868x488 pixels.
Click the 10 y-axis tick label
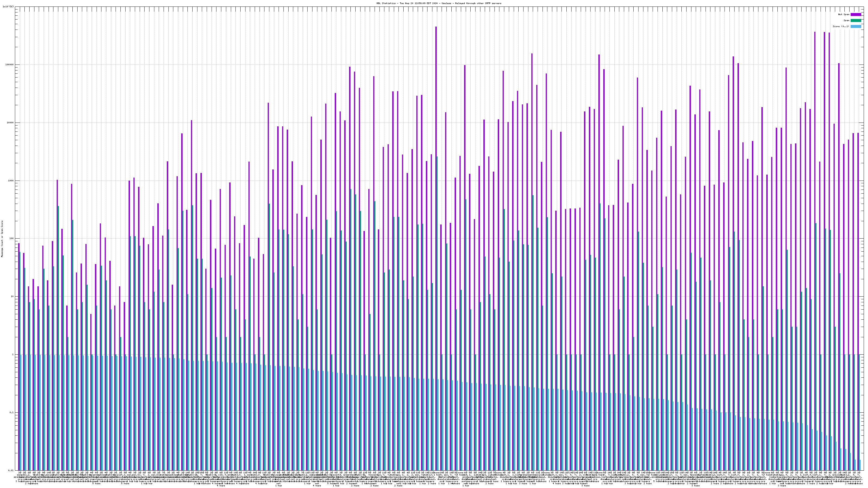tap(12, 296)
